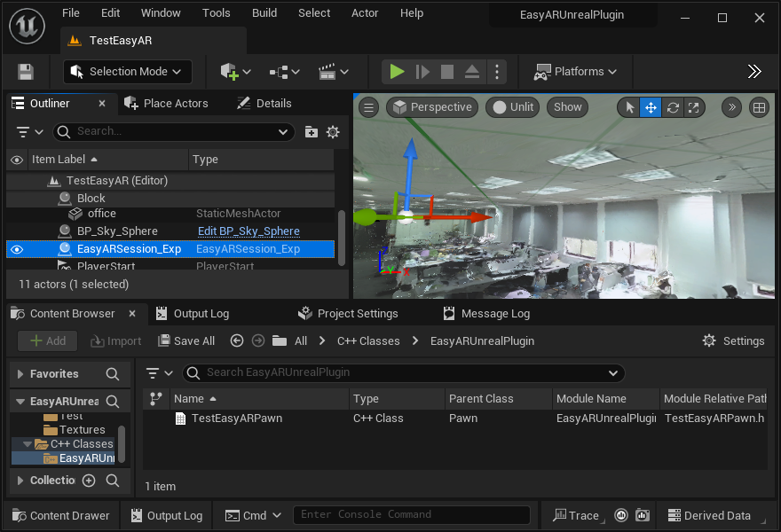Toggle visibility eye for EasyARSession_Exp
The image size is (781, 532).
point(16,249)
